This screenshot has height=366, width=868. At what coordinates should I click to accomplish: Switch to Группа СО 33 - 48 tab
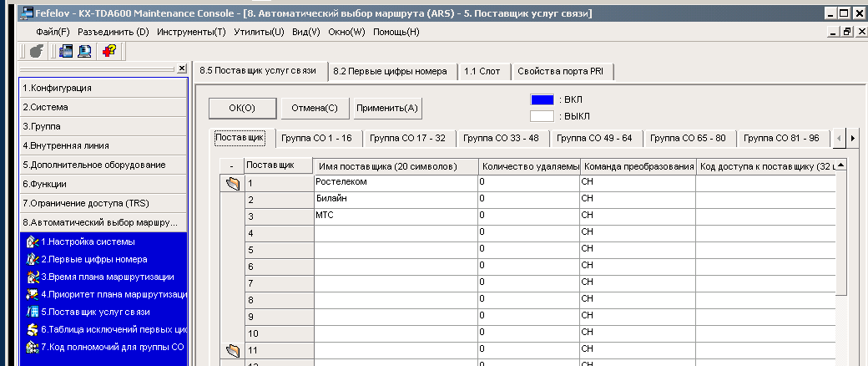pos(503,138)
